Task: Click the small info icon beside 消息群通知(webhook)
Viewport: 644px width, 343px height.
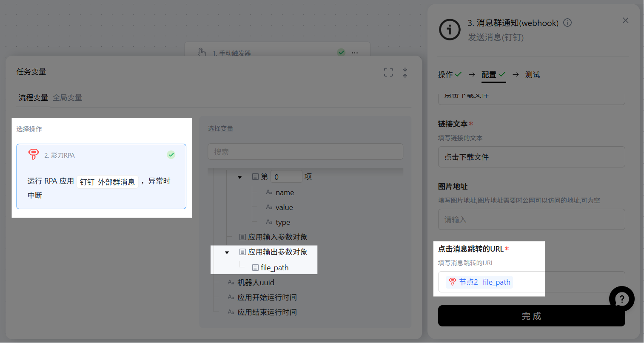Action: click(567, 23)
